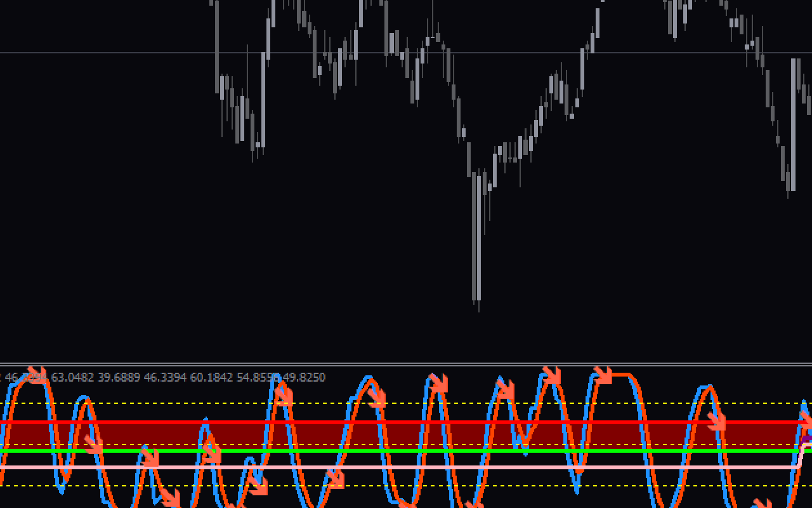812x508 pixels.
Task: Select the lowest yellow dashed level line
Action: pyautogui.click(x=406, y=486)
